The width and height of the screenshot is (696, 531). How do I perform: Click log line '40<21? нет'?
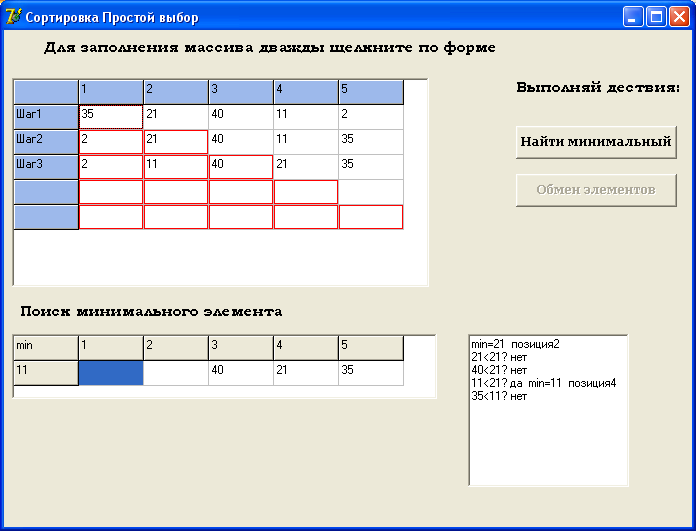click(499, 370)
